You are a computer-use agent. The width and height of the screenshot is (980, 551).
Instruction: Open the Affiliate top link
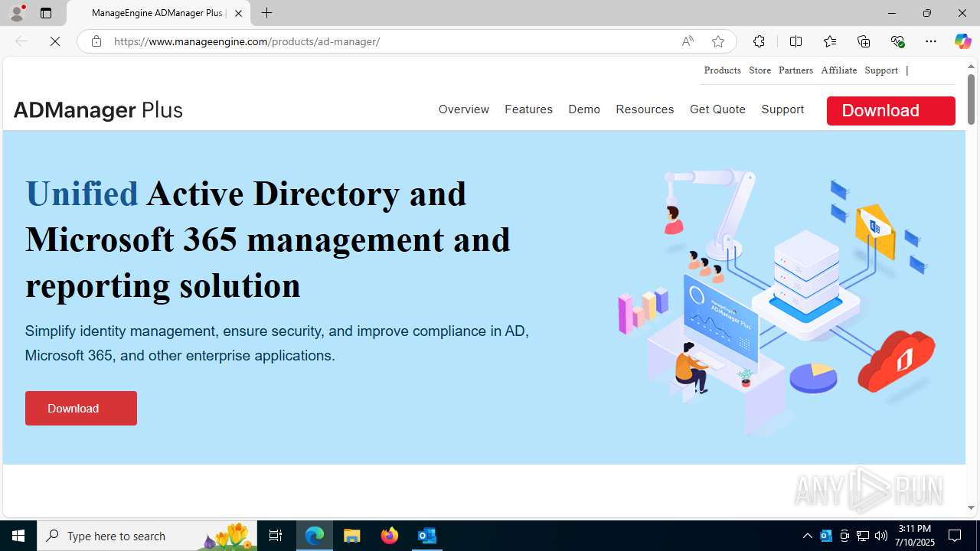[838, 70]
